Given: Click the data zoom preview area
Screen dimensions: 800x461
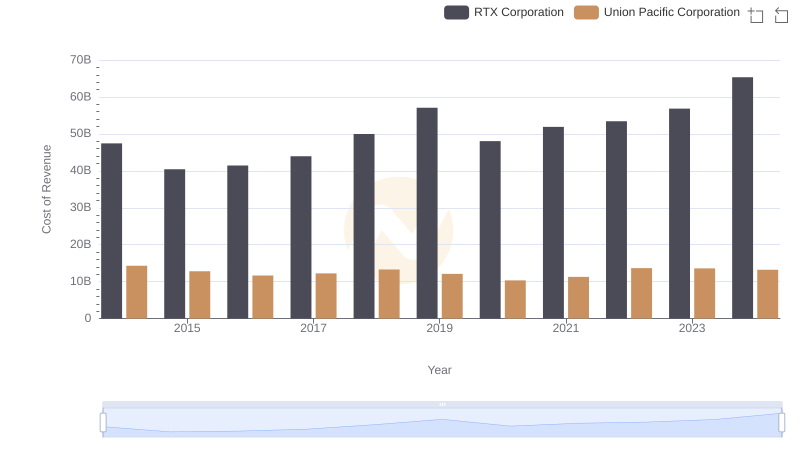Looking at the screenshot, I should (x=442, y=423).
